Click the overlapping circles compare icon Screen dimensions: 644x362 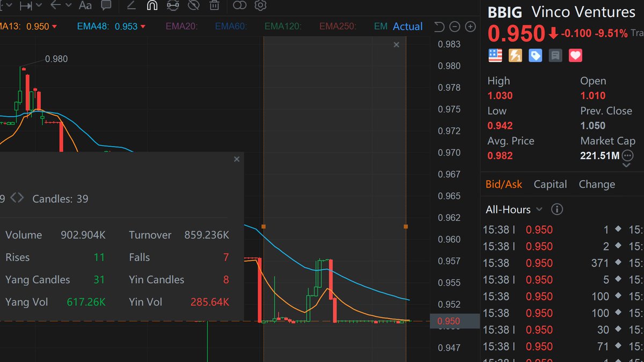click(239, 5)
